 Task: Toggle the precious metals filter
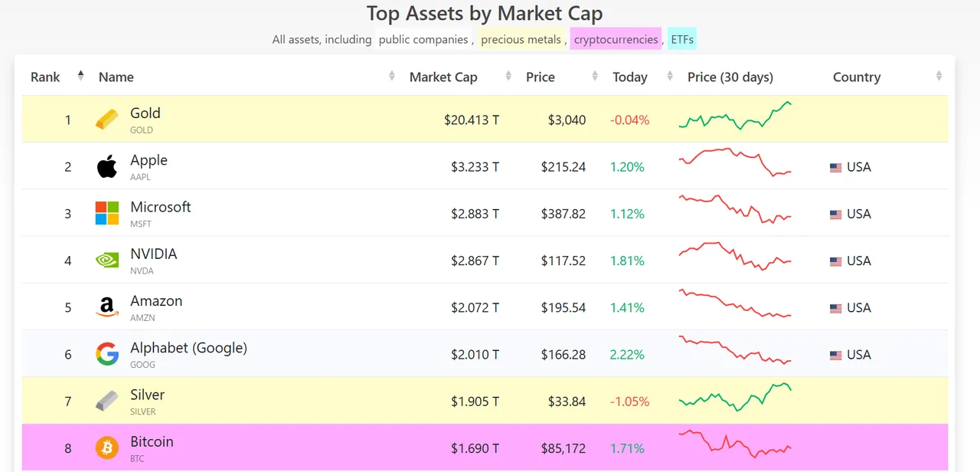[x=521, y=39]
